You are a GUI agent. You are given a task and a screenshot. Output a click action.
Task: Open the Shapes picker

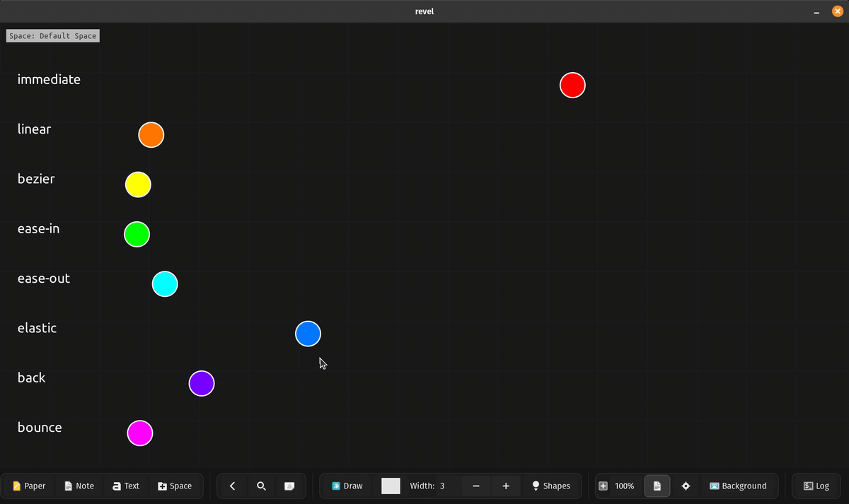coord(550,486)
